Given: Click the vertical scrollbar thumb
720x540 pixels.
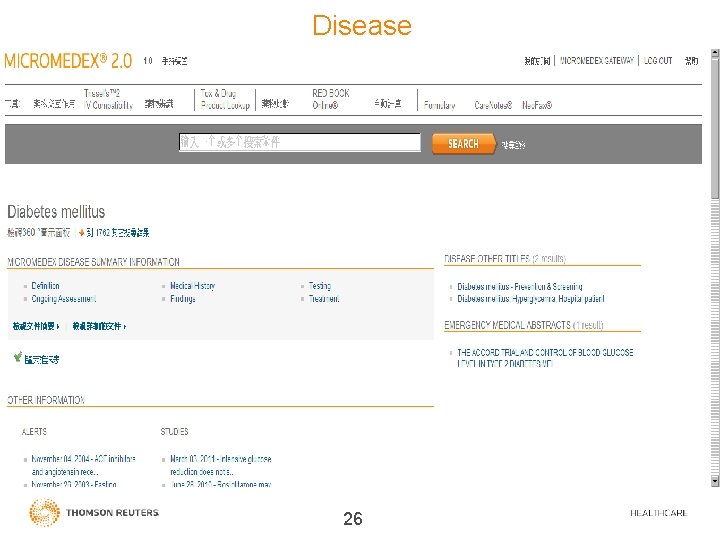Looking at the screenshot, I should 715,128.
